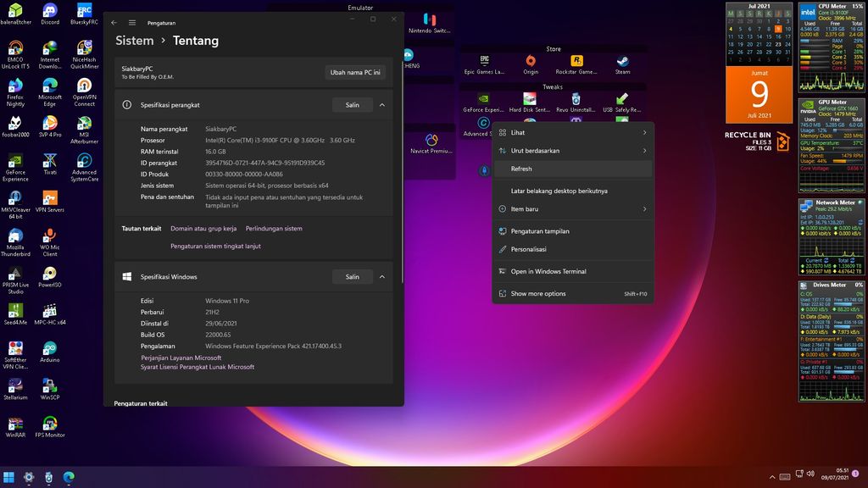Select Refresh in the context menu
The image size is (868, 488).
521,169
